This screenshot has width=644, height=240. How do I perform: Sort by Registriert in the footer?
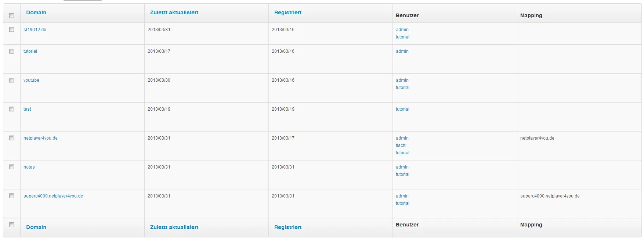coord(288,227)
